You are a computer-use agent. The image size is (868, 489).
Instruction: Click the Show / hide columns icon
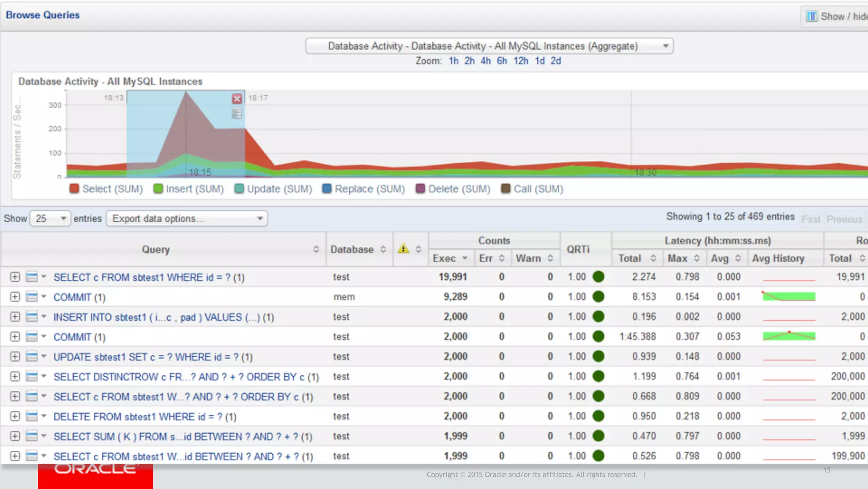coord(811,16)
